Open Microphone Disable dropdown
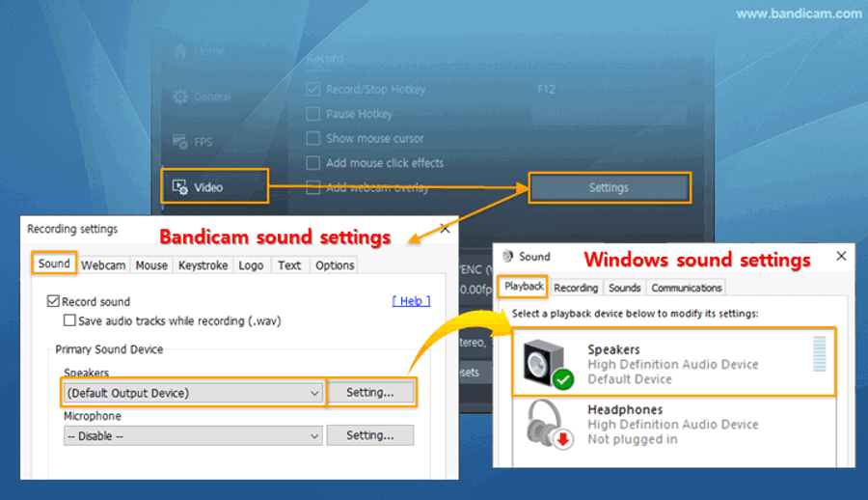This screenshot has height=500, width=868. 193,435
